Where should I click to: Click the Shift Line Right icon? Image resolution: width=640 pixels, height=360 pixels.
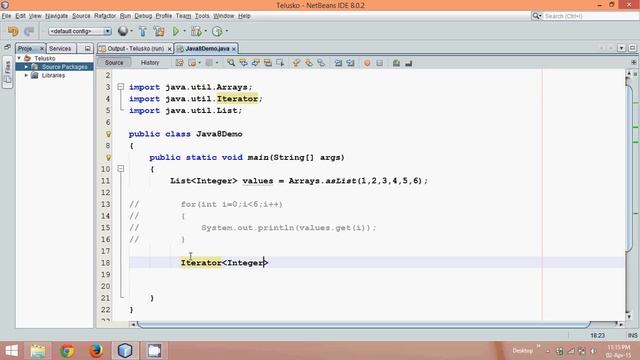tap(350, 62)
